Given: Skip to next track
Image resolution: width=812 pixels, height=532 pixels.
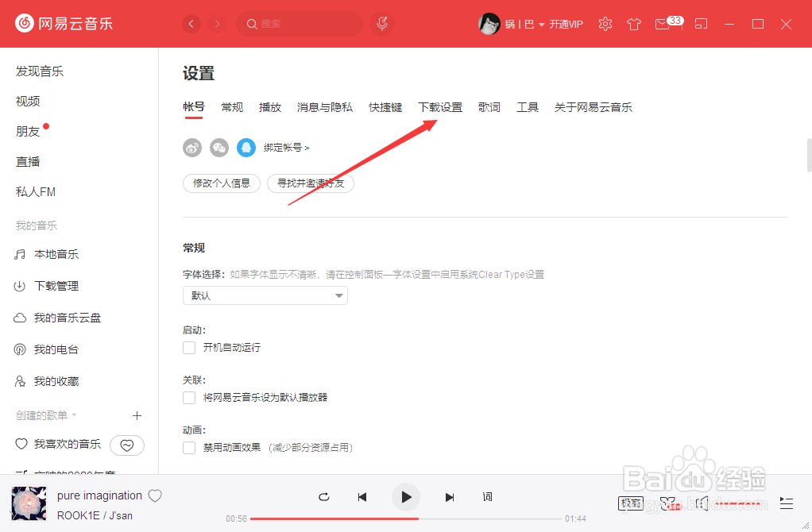Looking at the screenshot, I should tap(450, 497).
